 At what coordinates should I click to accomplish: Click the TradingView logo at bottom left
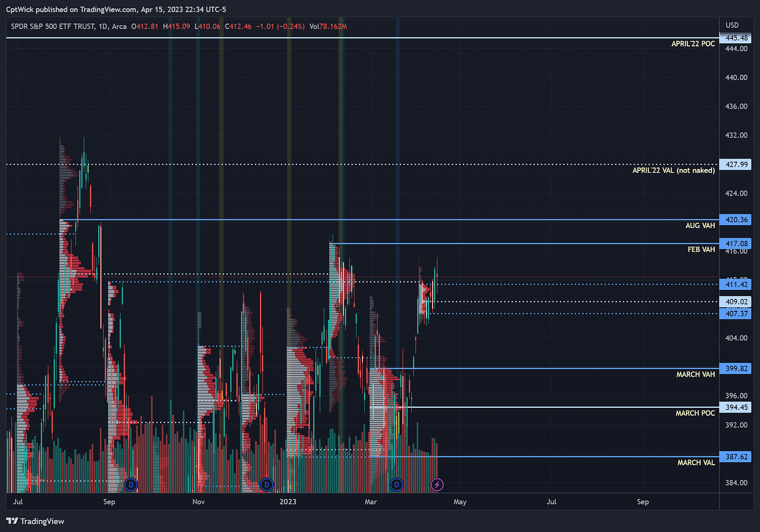[x=35, y=521]
